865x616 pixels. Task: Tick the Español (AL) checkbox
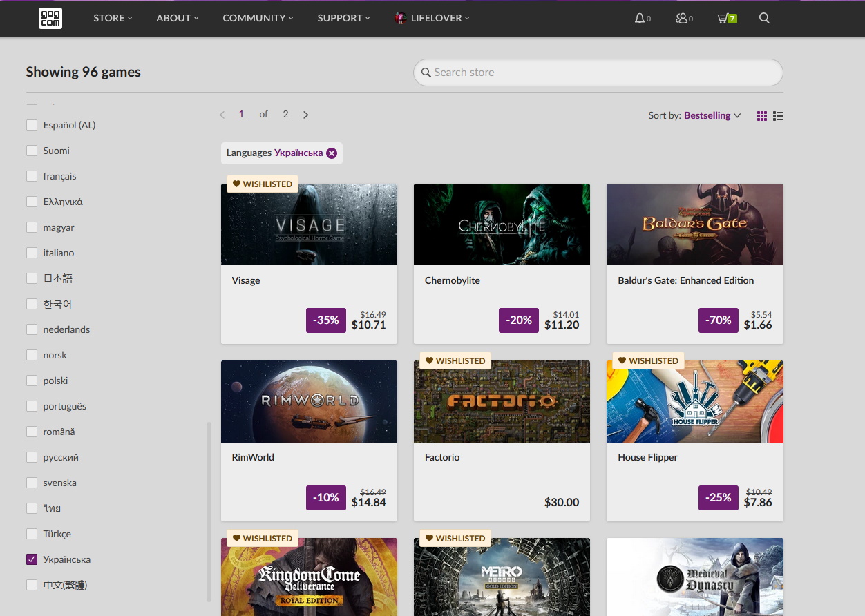coord(32,125)
